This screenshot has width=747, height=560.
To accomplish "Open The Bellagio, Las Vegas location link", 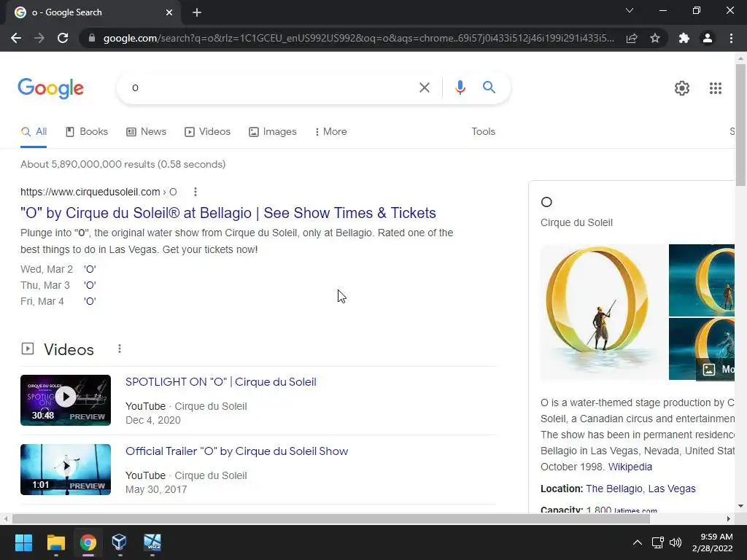I will [640, 489].
